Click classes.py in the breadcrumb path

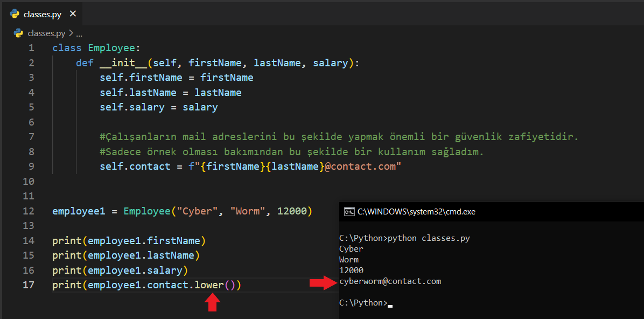point(46,33)
